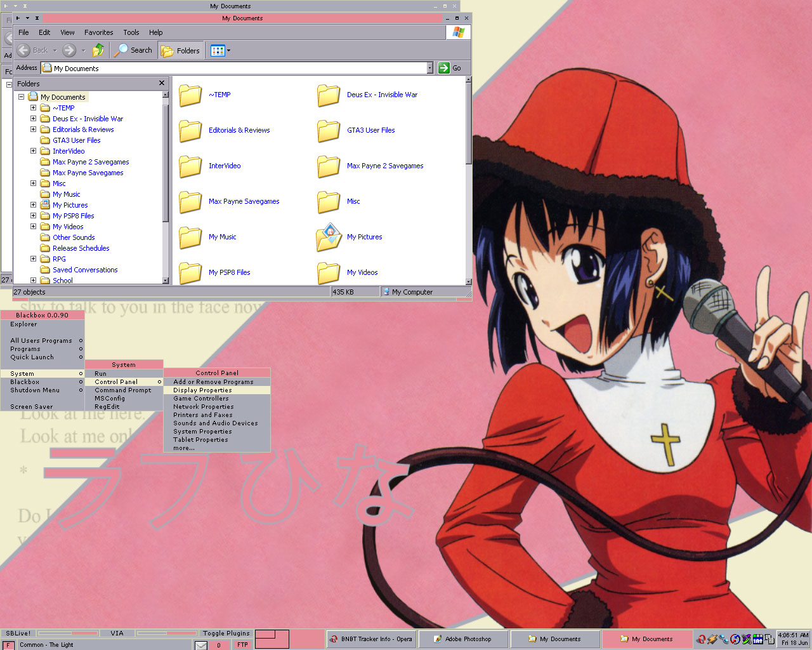Click Explorer in Blackbox menu
Screen dimensions: 812x650
tap(43, 324)
